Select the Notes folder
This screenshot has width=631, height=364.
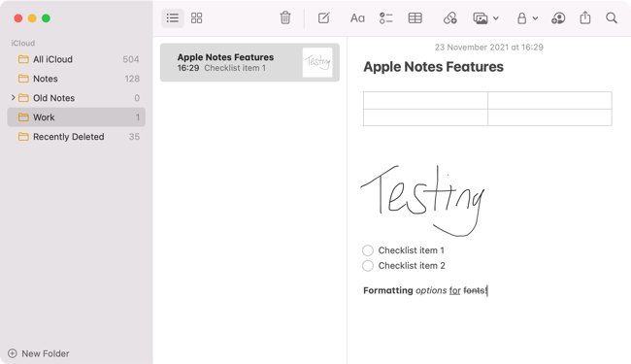click(76, 79)
